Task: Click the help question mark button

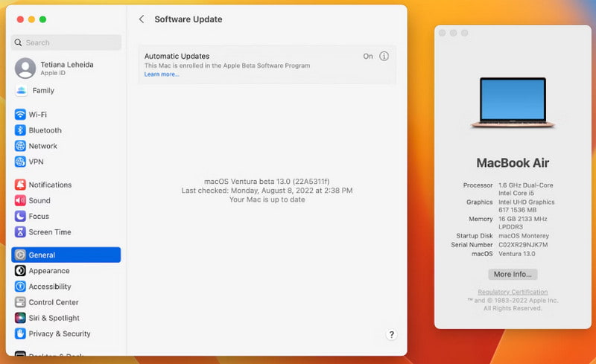Action: [x=392, y=335]
